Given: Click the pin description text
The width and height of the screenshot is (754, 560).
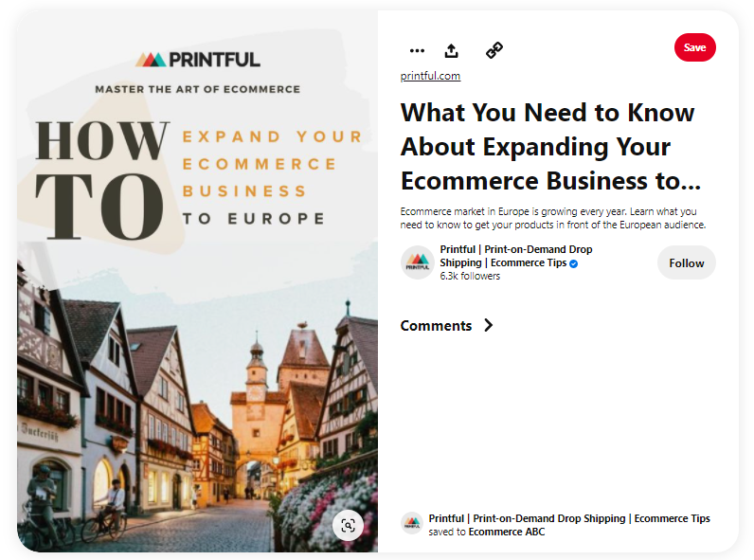Looking at the screenshot, I should click(553, 218).
